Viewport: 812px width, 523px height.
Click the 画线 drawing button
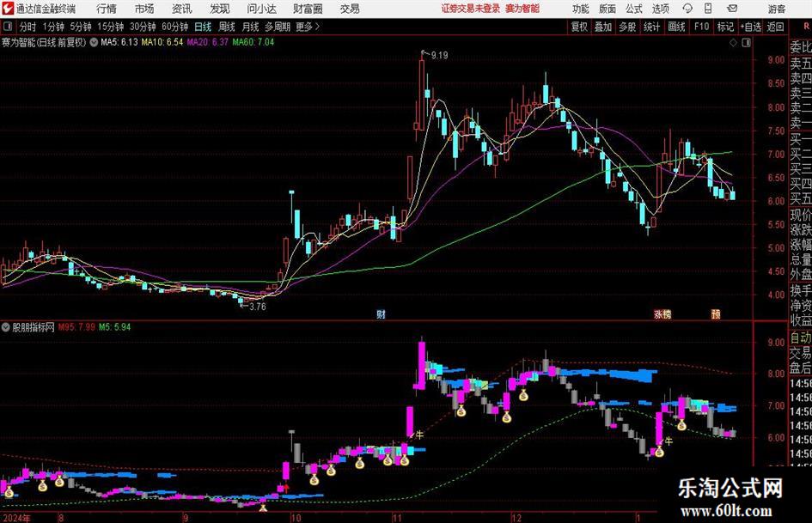676,27
